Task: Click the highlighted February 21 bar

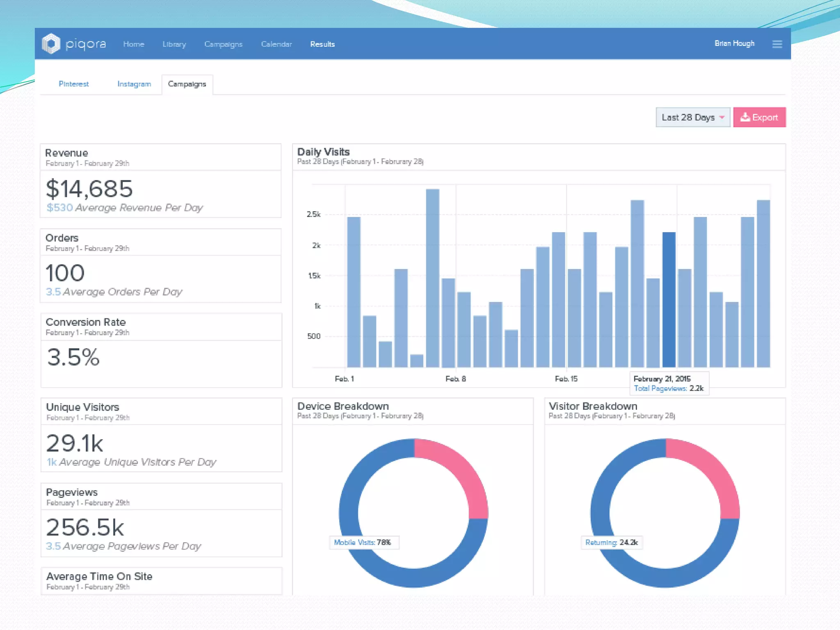Action: (x=669, y=299)
